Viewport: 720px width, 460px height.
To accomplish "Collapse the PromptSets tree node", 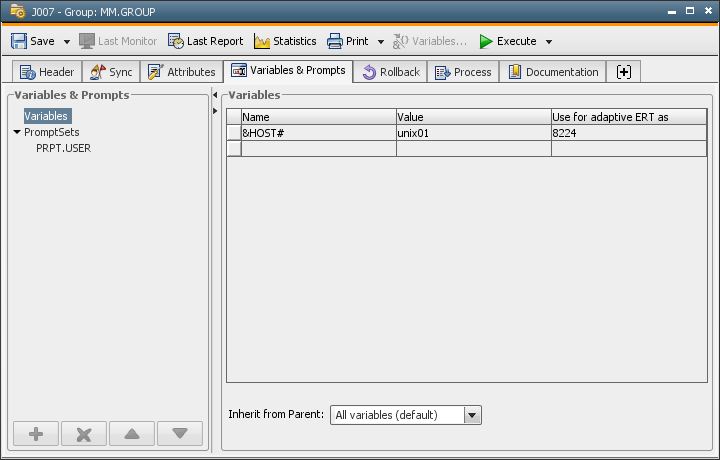I will [x=17, y=132].
